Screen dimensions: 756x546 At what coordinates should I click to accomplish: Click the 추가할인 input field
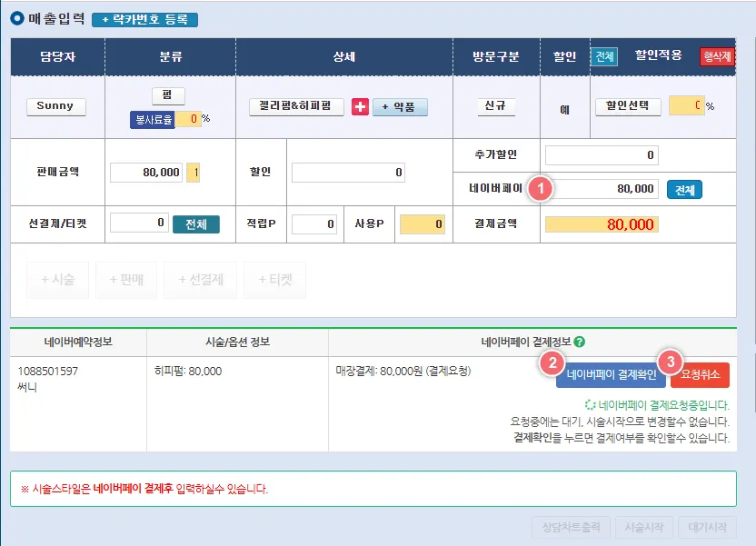pos(602,155)
